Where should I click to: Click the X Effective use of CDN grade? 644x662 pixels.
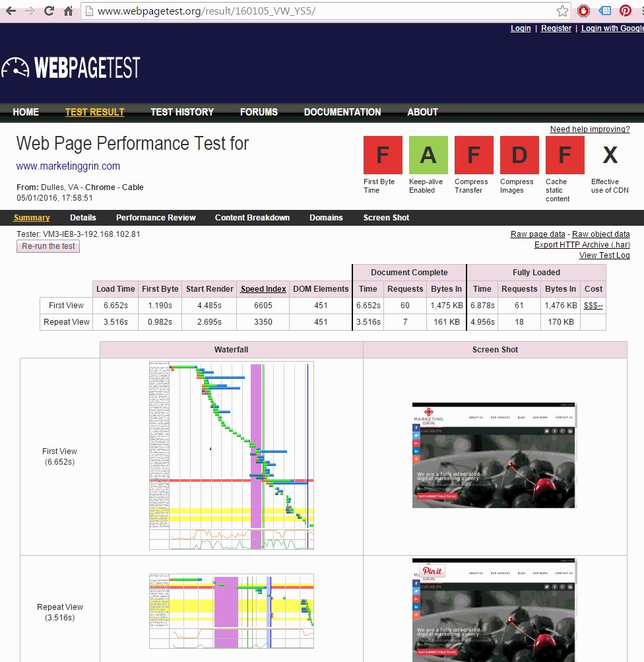(610, 154)
